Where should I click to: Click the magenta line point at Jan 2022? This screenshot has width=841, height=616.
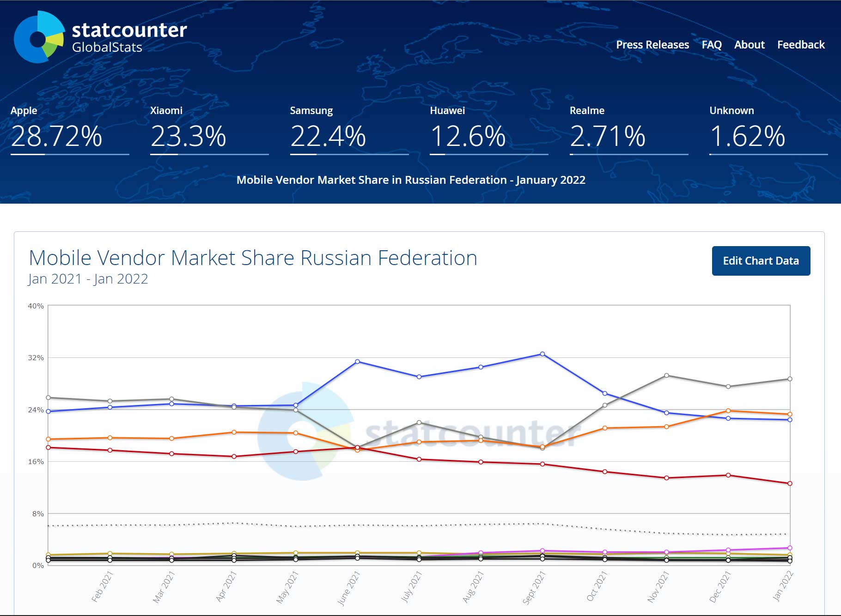(790, 548)
